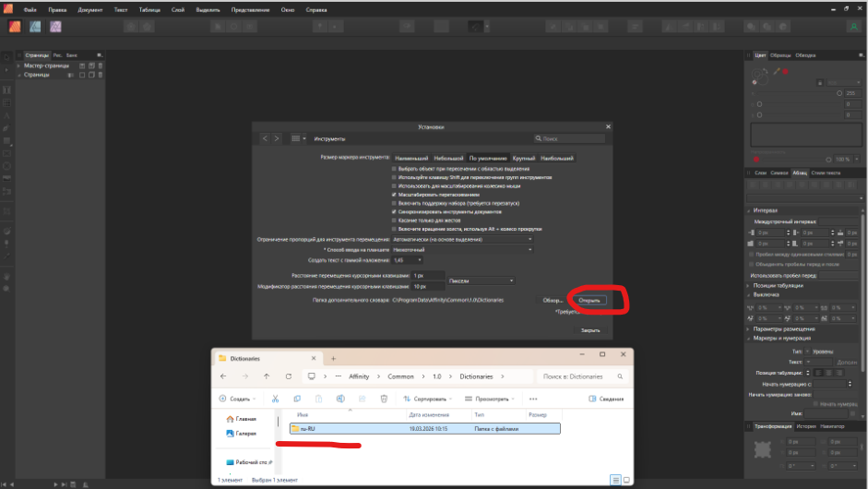Open the three-dots more options in Explorer
Screen dimensions: 868x489
[x=533, y=399]
